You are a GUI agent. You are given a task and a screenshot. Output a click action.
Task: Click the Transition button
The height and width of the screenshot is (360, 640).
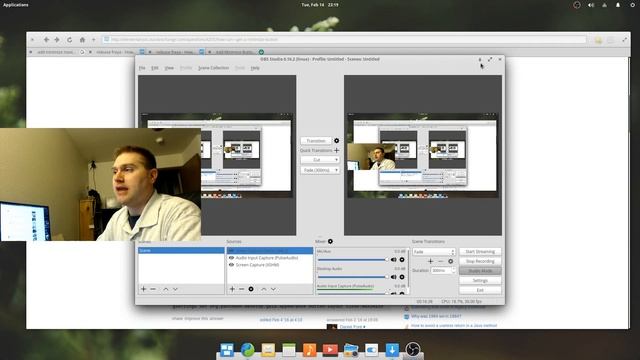[316, 140]
